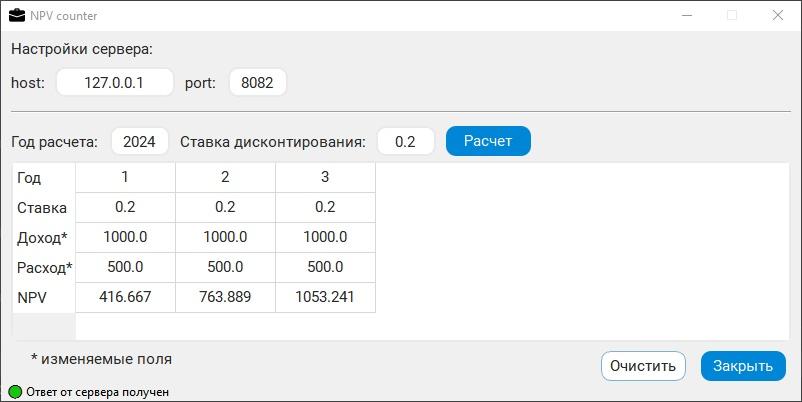802x402 pixels.
Task: Click column header for year 2
Action: pos(226,177)
